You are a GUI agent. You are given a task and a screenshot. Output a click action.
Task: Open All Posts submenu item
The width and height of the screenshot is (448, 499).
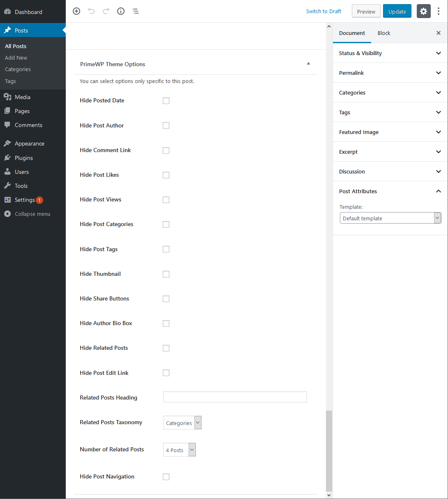(16, 46)
